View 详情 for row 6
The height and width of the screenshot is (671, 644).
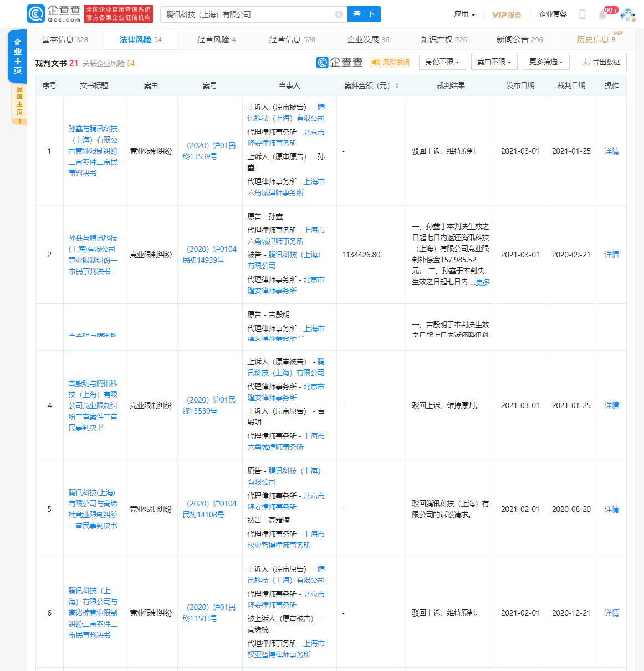click(612, 613)
